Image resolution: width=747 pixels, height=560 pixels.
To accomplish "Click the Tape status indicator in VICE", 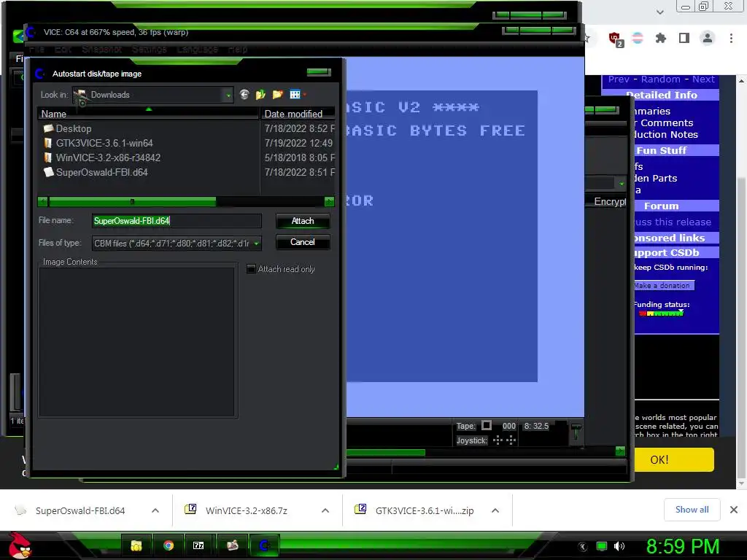I will click(x=487, y=425).
